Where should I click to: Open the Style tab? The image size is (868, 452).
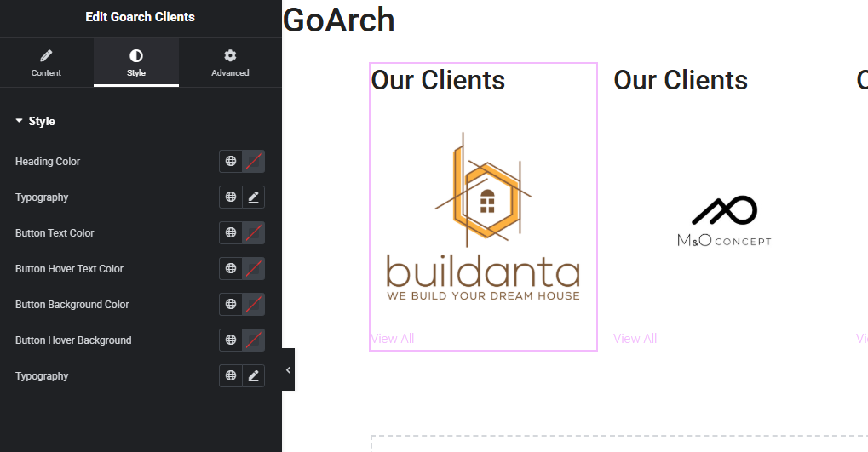136,63
